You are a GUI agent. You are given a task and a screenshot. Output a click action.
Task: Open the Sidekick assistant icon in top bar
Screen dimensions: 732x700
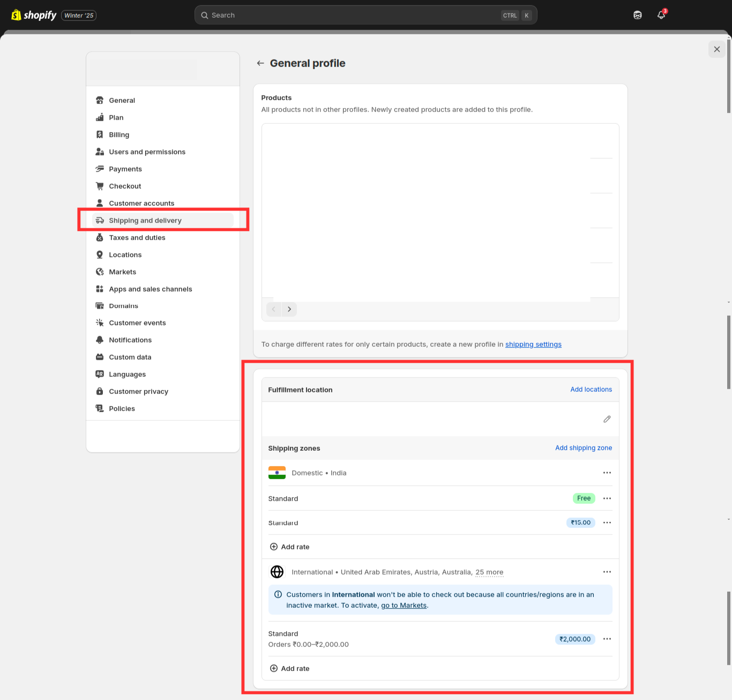tap(637, 16)
